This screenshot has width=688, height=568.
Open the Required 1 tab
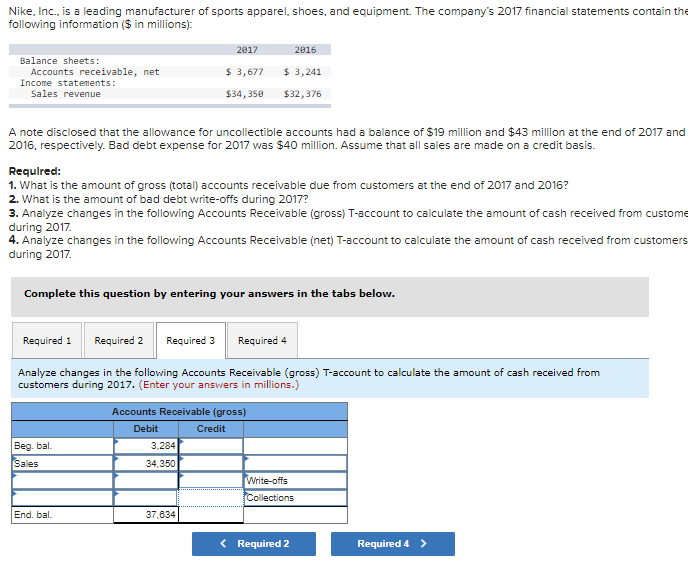(x=47, y=340)
